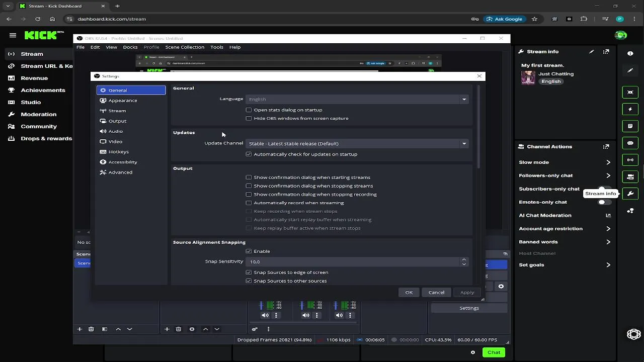Bookmark this page with the star icon
The width and height of the screenshot is (644, 362).
coord(534,19)
